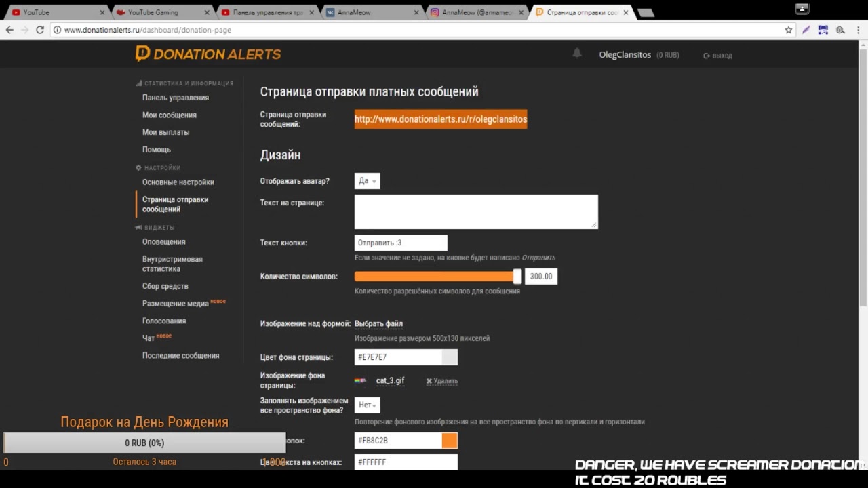
Task: Open the notifications bell
Action: (577, 54)
